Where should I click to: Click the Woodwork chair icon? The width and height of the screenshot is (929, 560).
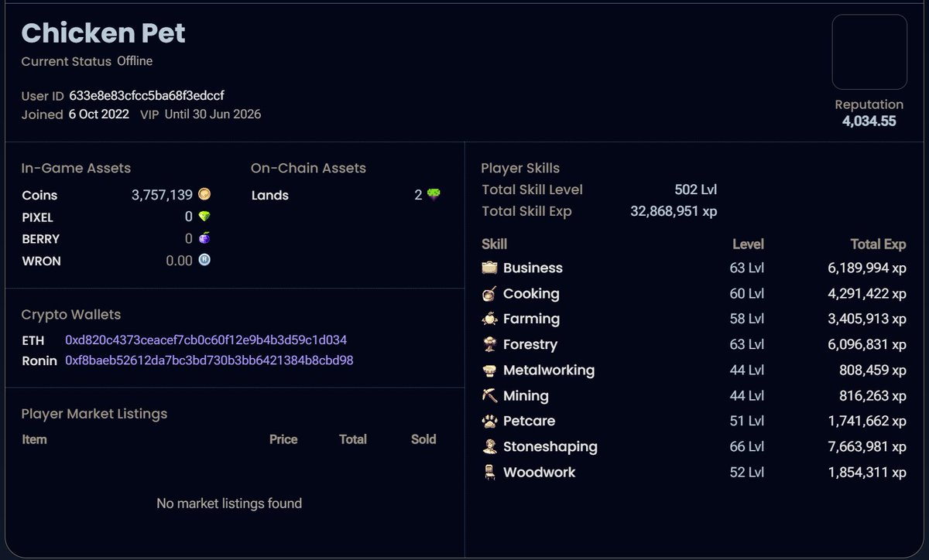pos(489,472)
